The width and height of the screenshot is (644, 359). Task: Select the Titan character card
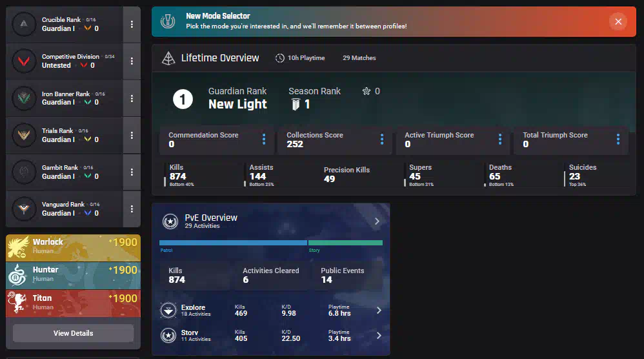tap(73, 303)
